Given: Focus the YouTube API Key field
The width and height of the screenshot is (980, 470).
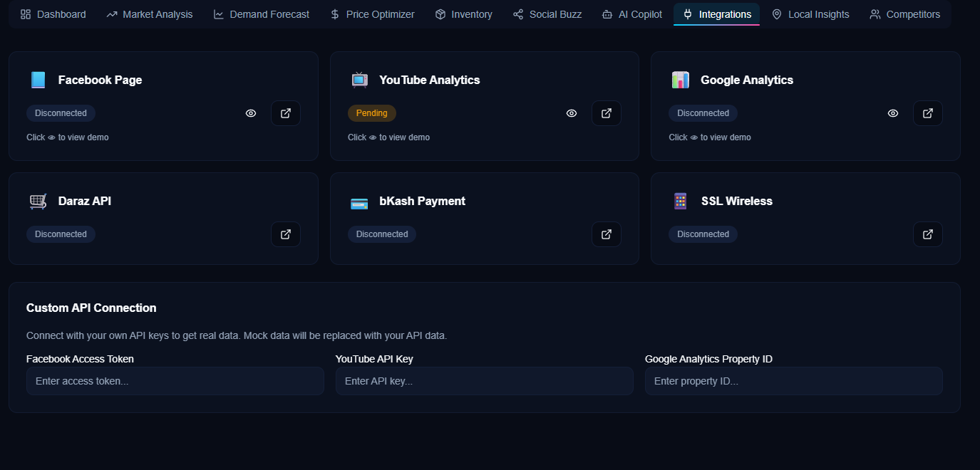Looking at the screenshot, I should (x=485, y=381).
